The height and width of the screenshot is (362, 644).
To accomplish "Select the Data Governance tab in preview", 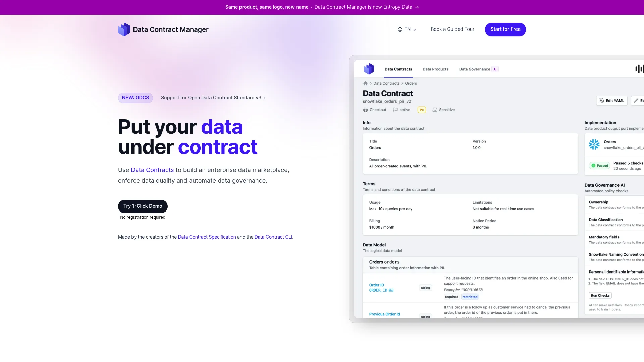I will tap(474, 69).
